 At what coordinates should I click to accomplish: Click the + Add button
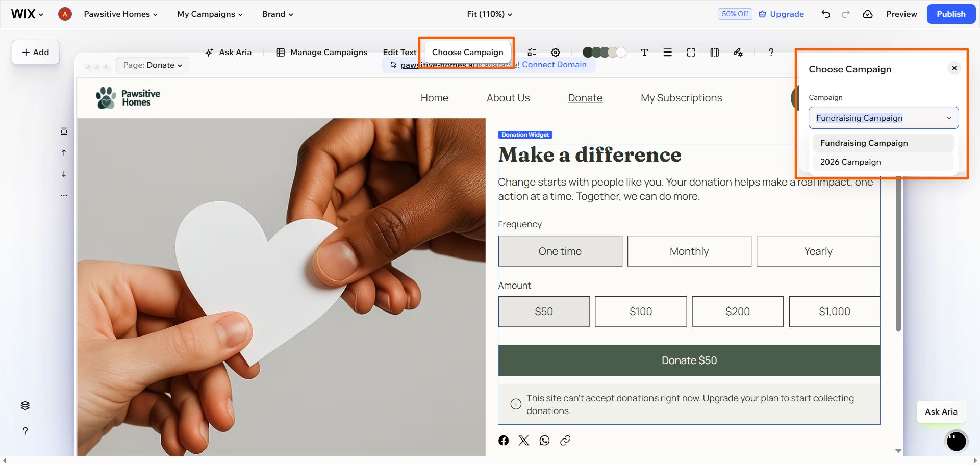coord(36,52)
